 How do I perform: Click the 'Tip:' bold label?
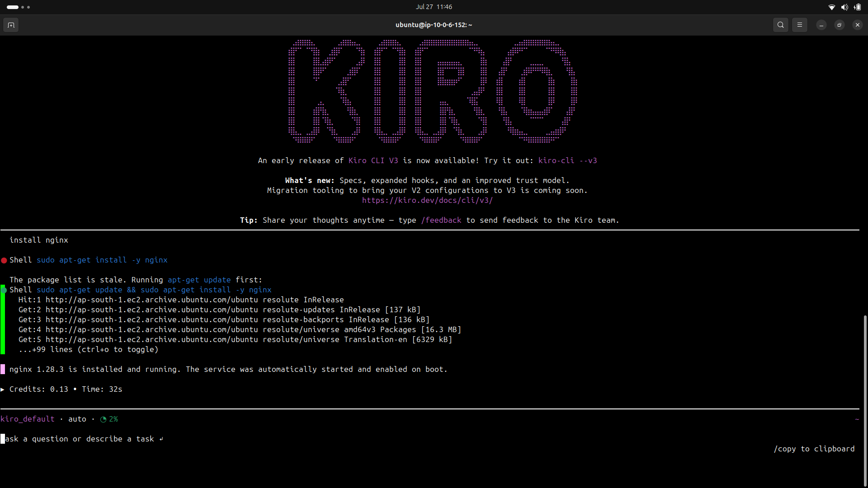pyautogui.click(x=249, y=220)
